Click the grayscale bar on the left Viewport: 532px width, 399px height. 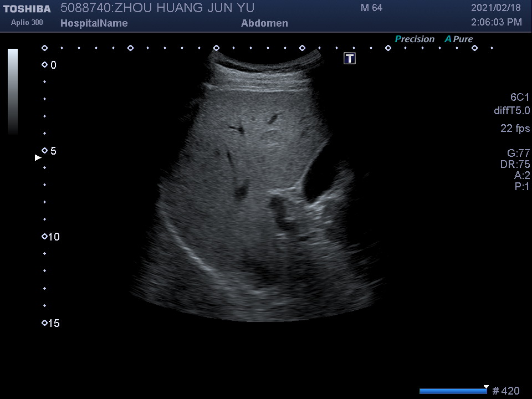[x=13, y=91]
